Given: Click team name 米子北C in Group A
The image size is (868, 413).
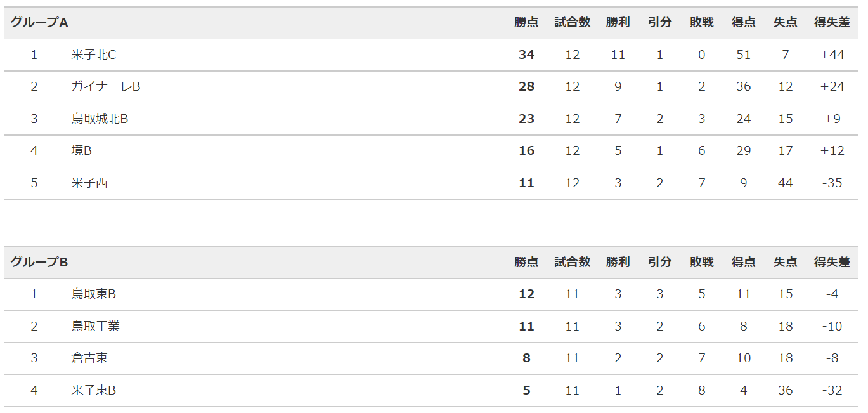Looking at the screenshot, I should 93,55.
